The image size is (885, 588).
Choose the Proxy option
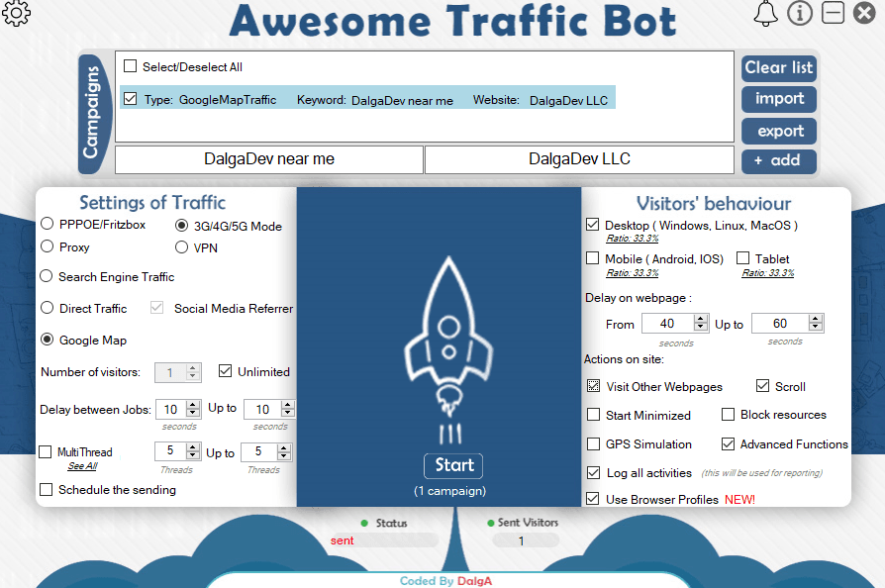tap(48, 246)
